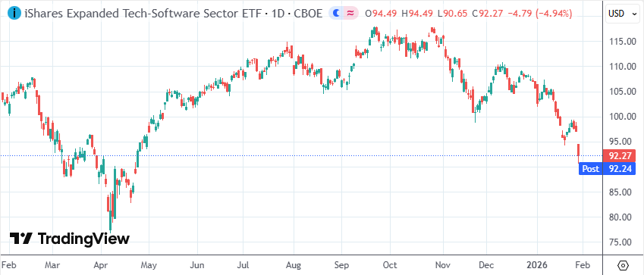Click the TradingView logo mark
The image size is (644, 275).
pos(21,239)
